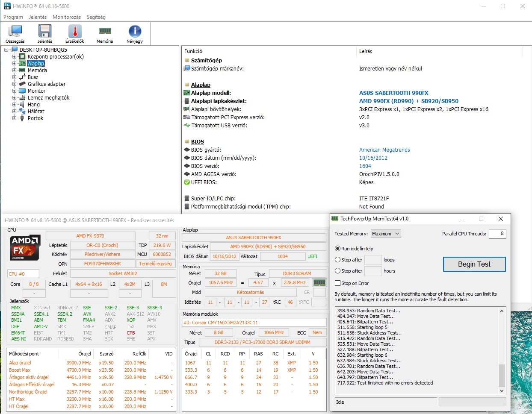Expand the Busz tree node
The image size is (532, 414).
click(15, 77)
